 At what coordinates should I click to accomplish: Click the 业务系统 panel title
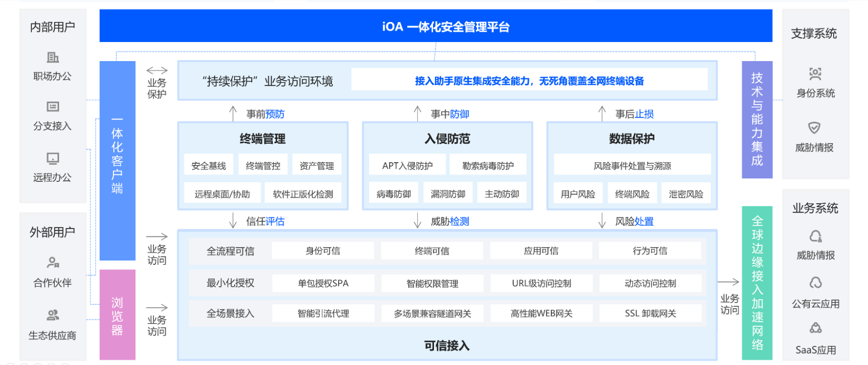pyautogui.click(x=815, y=208)
